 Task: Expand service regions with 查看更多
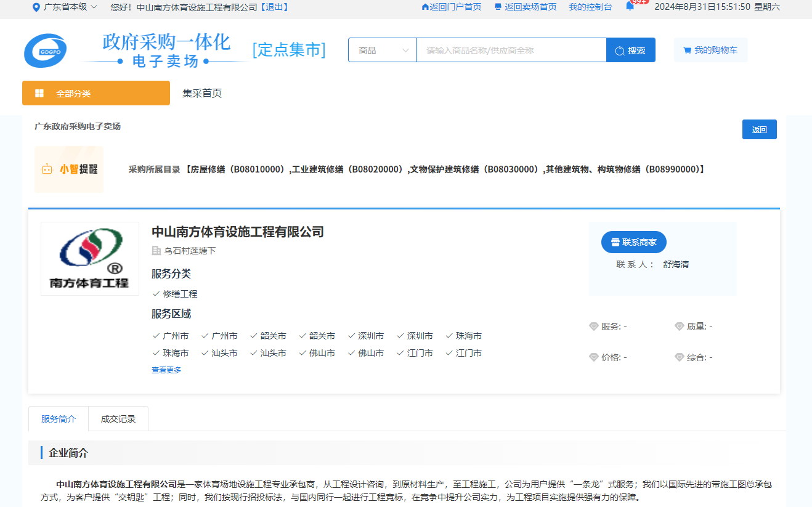coord(166,370)
